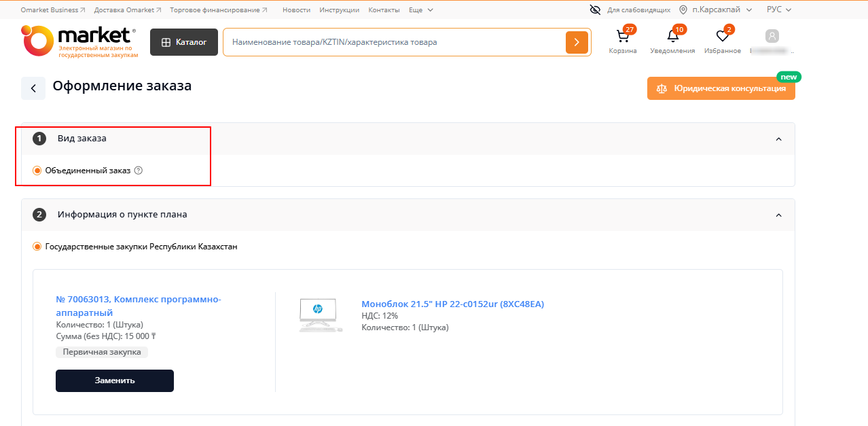Open Доставка Omarket link
The width and height of the screenshot is (868, 426).
[128, 10]
